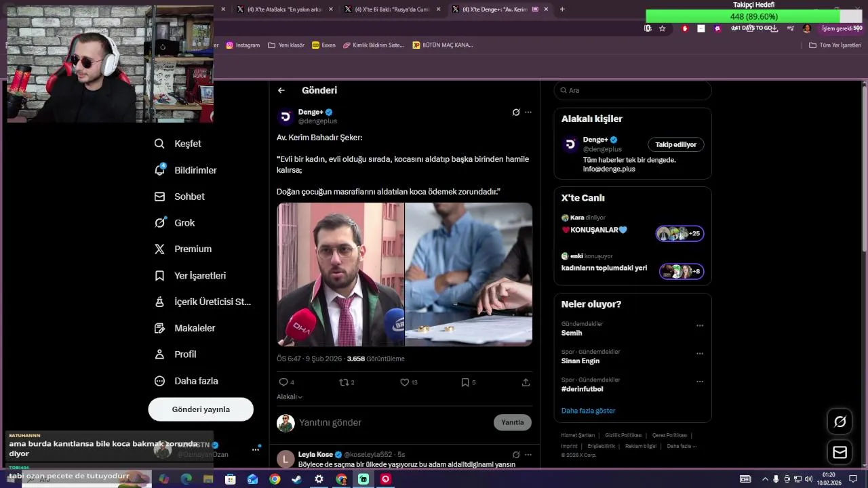Open the floating Grok button
This screenshot has height=488, width=868.
click(840, 422)
